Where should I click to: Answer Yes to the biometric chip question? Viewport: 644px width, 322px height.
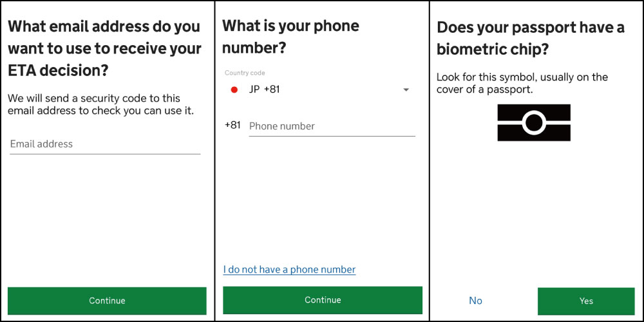[586, 301]
